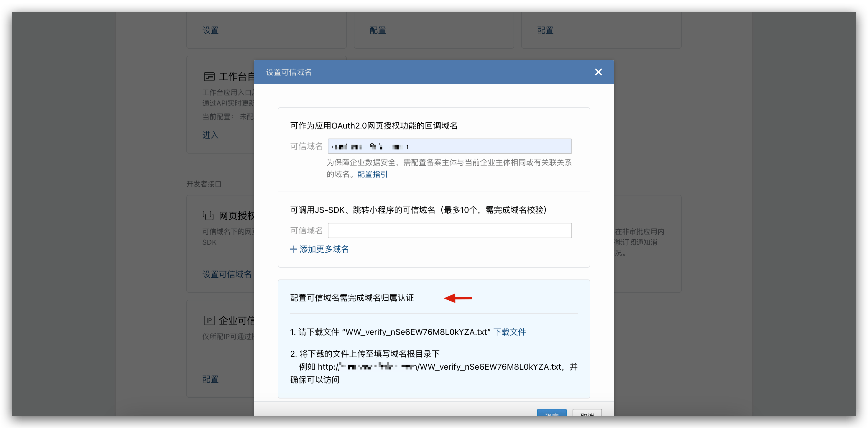The height and width of the screenshot is (428, 868).
Task: Click the 进入 link under 工作台
Action: (x=210, y=135)
